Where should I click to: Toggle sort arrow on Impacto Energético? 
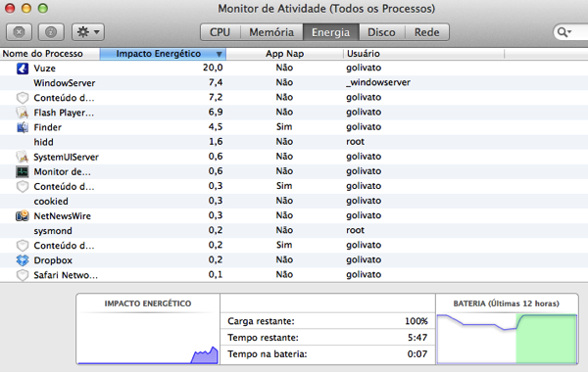pyautogui.click(x=220, y=54)
